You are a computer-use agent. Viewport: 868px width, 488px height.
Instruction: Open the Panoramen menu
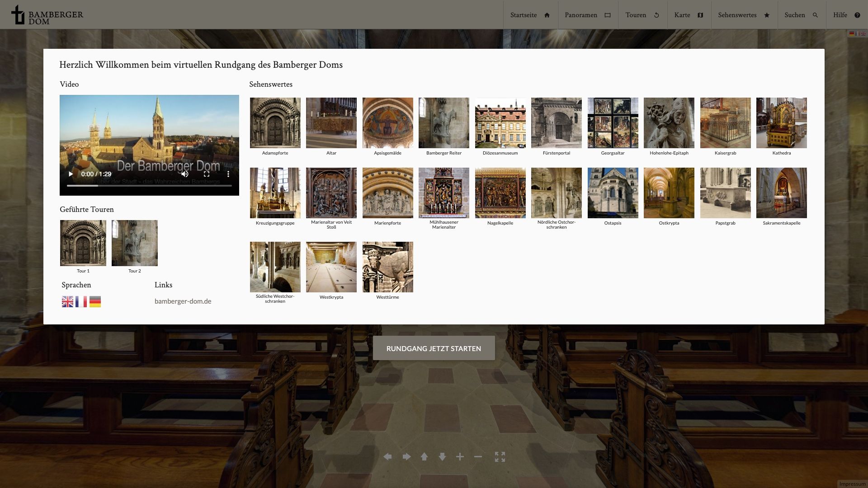coord(587,15)
